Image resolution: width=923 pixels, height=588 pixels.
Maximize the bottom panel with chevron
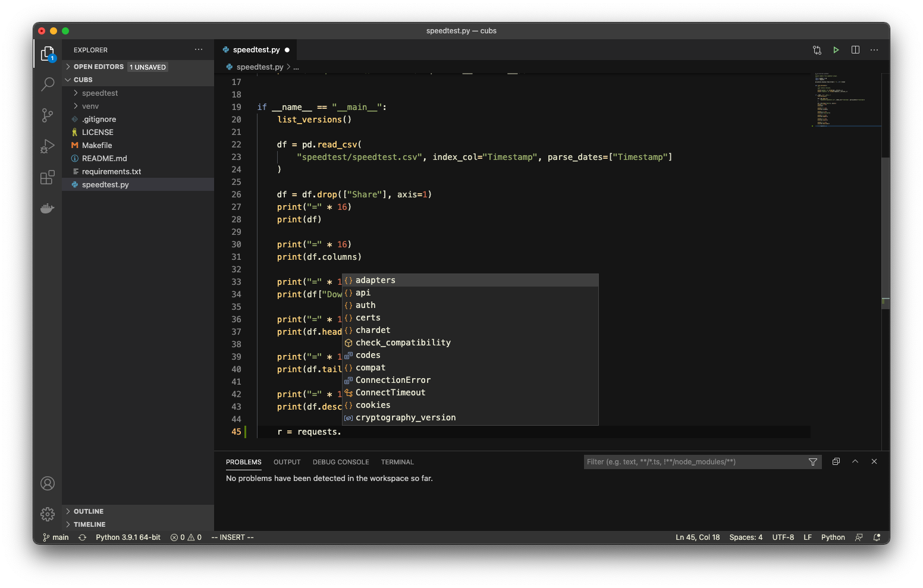(855, 461)
